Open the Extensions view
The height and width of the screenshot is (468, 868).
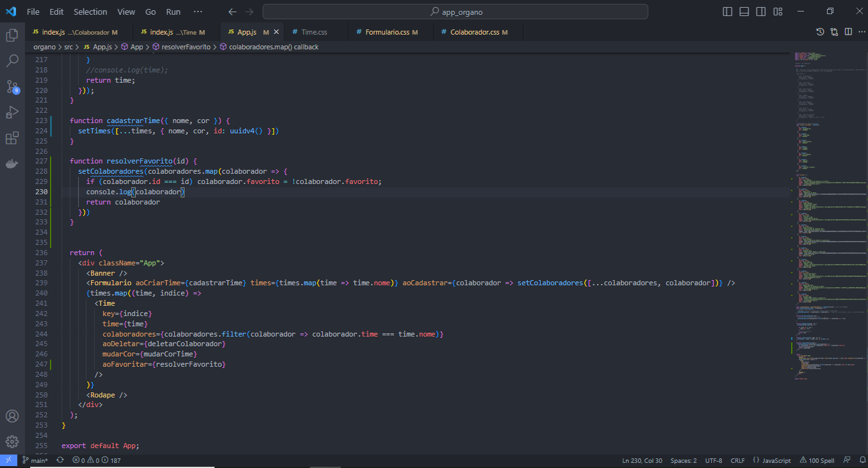12,138
